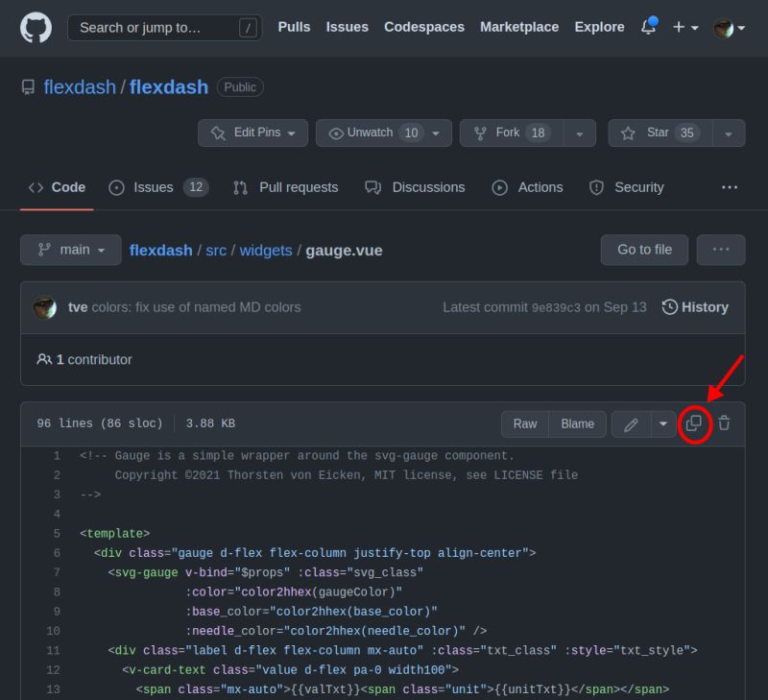Select the repository Issues tab
Viewport: 768px width, 700px height.
(158, 187)
